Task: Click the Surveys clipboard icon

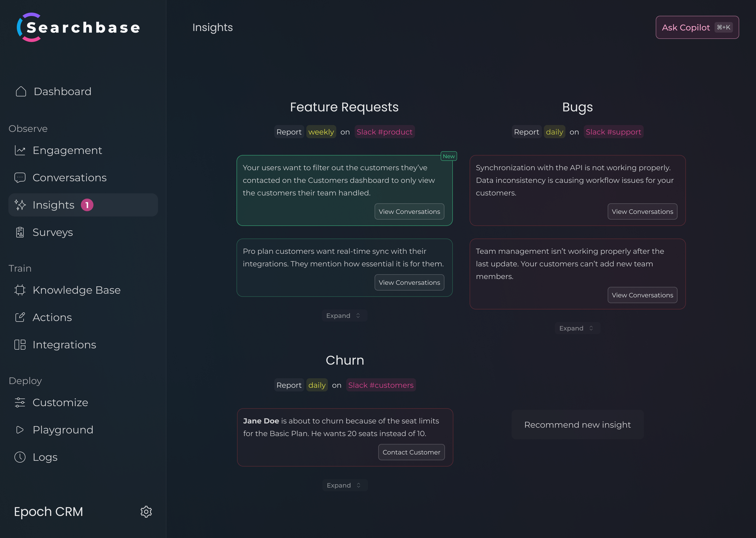Action: tap(20, 232)
